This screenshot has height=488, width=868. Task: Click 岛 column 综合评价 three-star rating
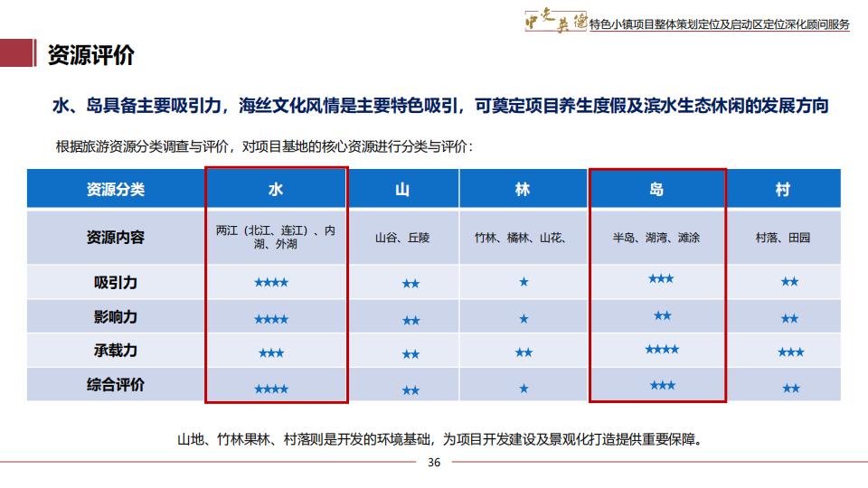tap(663, 386)
